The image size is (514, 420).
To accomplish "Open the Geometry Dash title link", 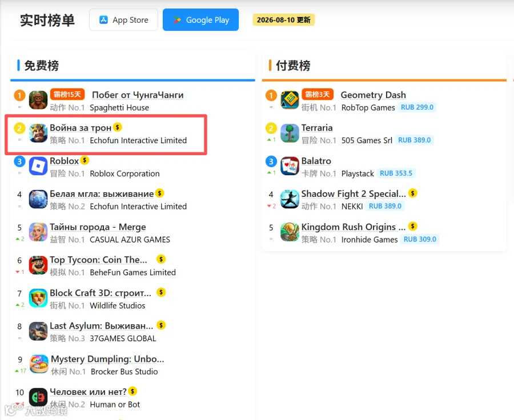I will (x=373, y=95).
